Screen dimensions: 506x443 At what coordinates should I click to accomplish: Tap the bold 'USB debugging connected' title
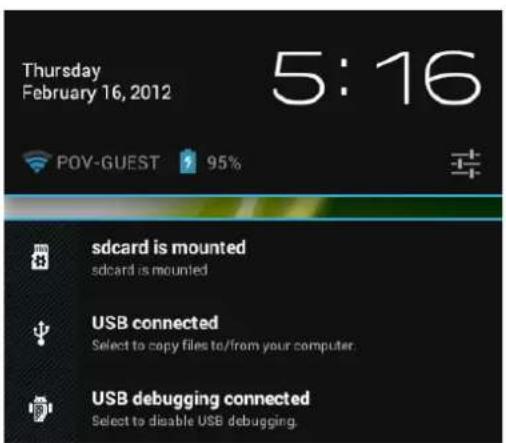tap(201, 399)
